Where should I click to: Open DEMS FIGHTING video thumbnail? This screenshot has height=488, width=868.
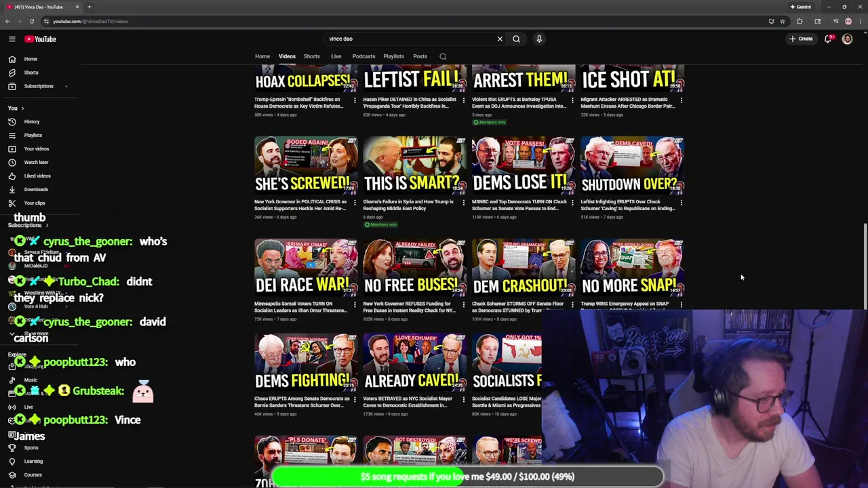click(x=306, y=363)
